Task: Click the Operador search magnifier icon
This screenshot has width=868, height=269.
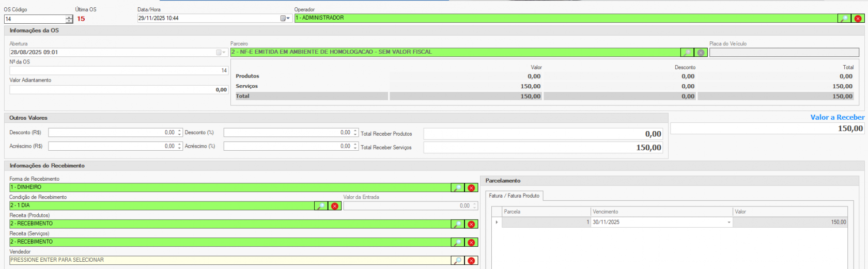Action: pos(844,19)
